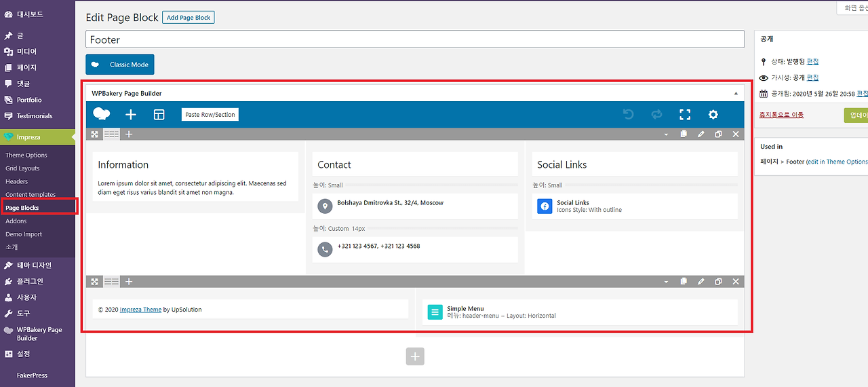Click the 휴지통으로 이동 trash link
868x387 pixels.
tap(781, 115)
